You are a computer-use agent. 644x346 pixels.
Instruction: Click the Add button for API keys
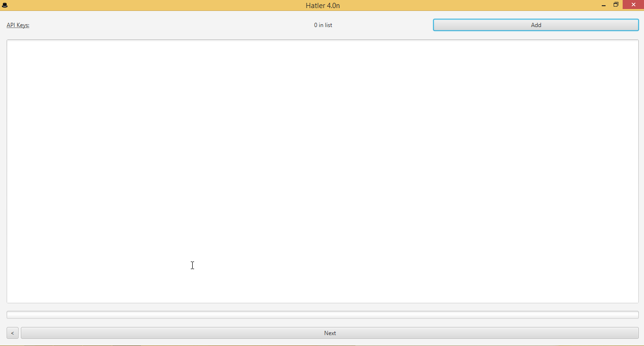click(x=536, y=25)
